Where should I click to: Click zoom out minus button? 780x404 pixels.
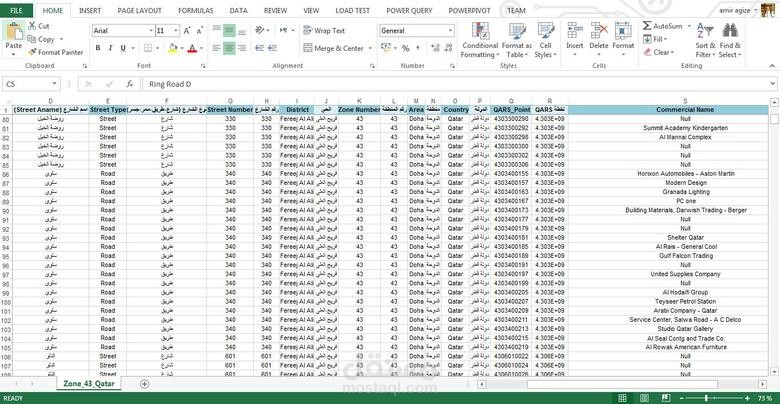681,398
